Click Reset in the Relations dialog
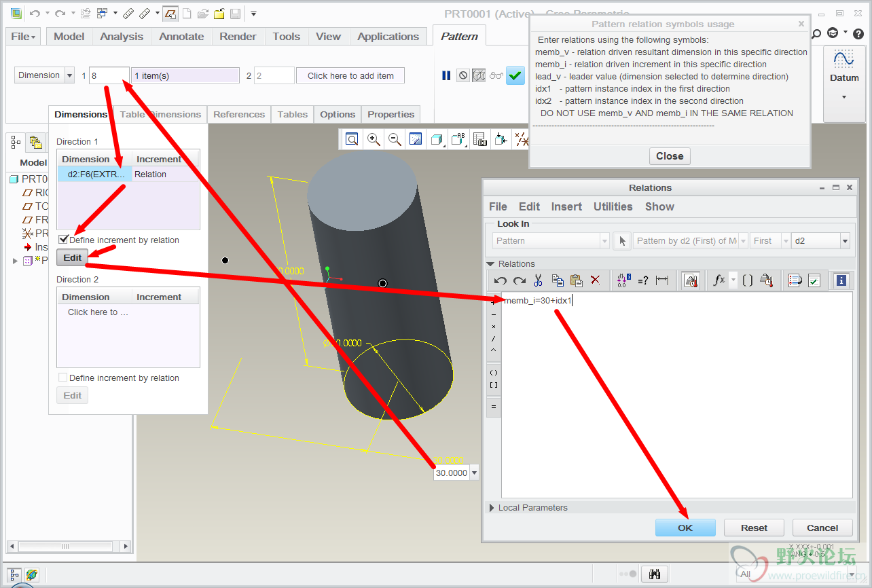872x588 pixels. (x=754, y=528)
